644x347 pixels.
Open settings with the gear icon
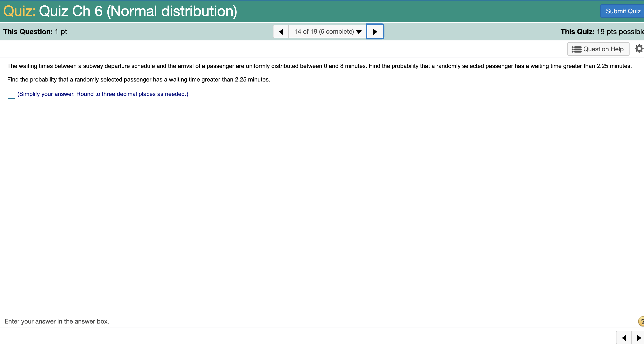click(x=639, y=49)
